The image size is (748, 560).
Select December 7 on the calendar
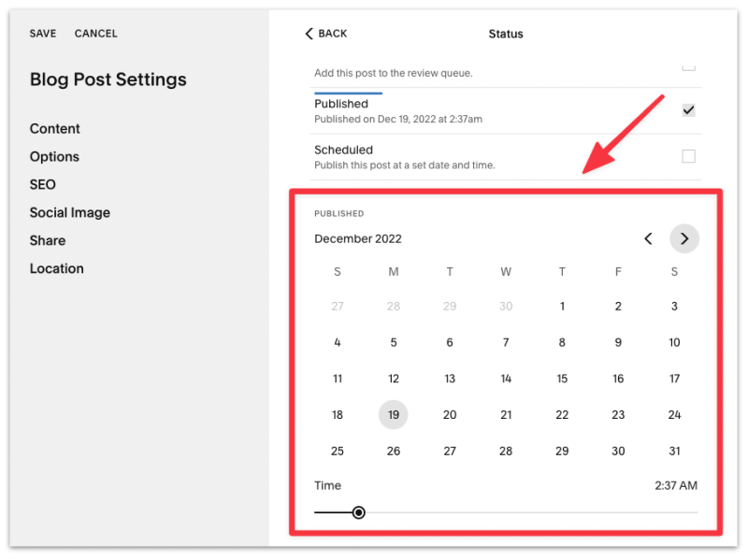point(506,342)
